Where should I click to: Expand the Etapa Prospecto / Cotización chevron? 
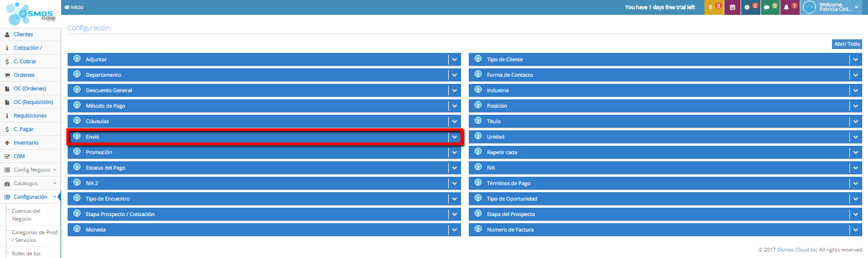pos(455,214)
